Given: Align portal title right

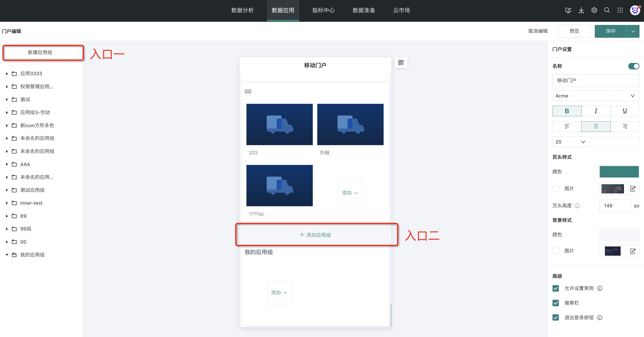Looking at the screenshot, I should pyautogui.click(x=625, y=126).
